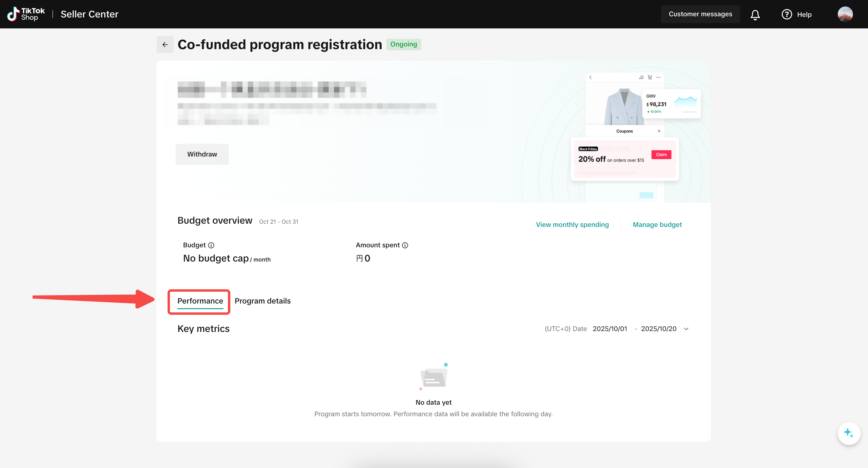The height and width of the screenshot is (468, 868).
Task: Click the Withdraw button
Action: pos(202,154)
